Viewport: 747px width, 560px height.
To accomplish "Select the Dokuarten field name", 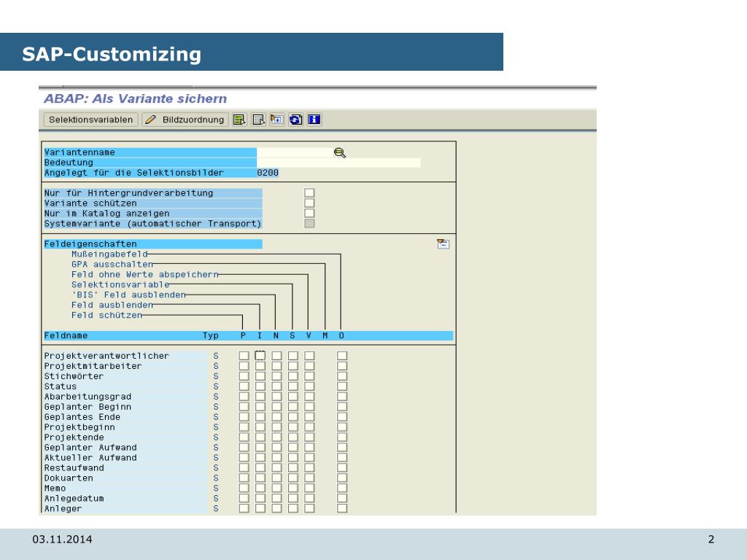I will (69, 478).
